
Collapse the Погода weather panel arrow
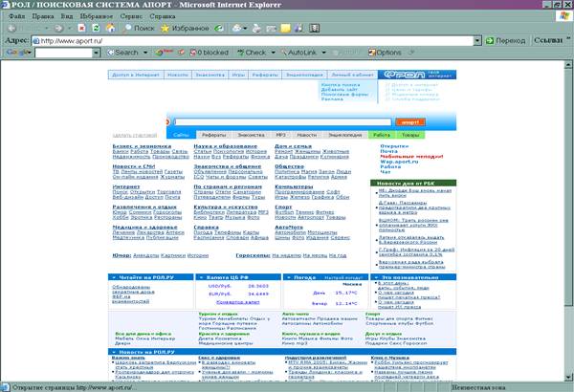(289, 277)
